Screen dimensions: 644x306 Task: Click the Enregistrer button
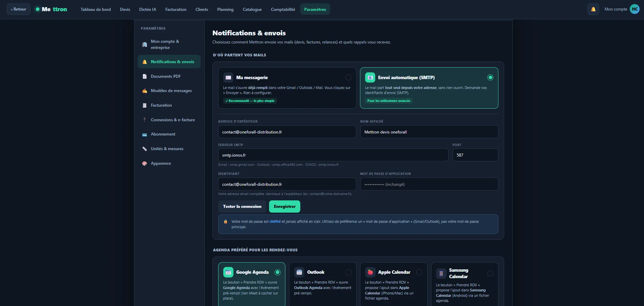pos(285,206)
